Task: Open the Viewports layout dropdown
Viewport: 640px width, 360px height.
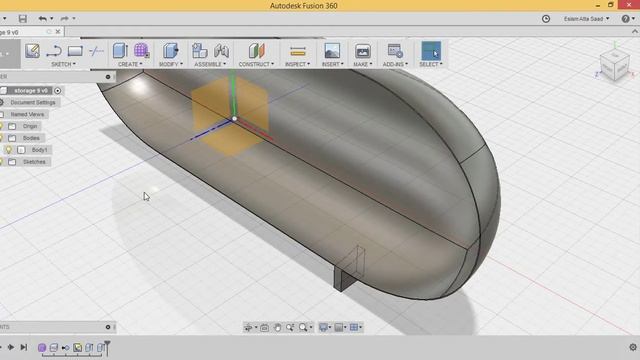Action: tap(356, 327)
